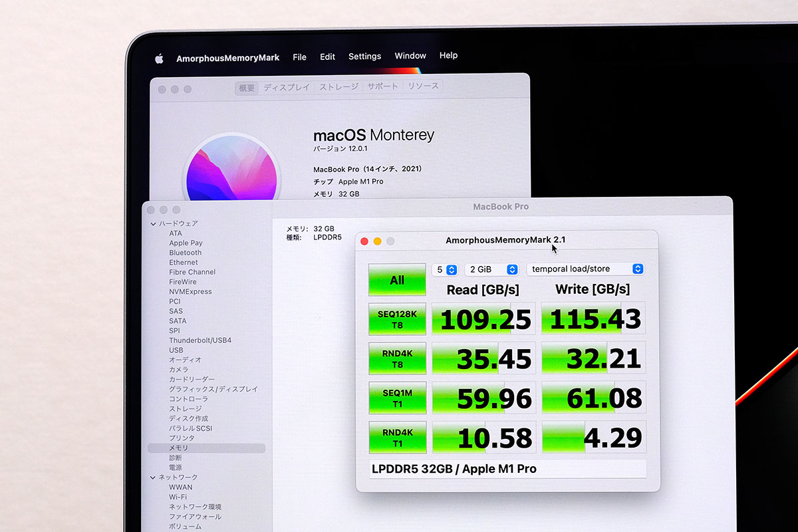Minimize the AmorphousMemoryMark window with yellow button
Screen dimensions: 798x532
click(377, 241)
